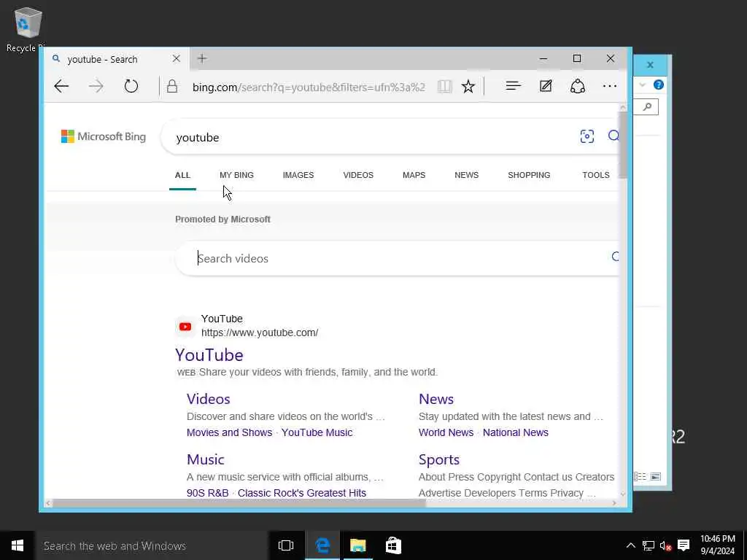The width and height of the screenshot is (747, 560).
Task: Click the Microsoft Bing logo
Action: tap(104, 136)
